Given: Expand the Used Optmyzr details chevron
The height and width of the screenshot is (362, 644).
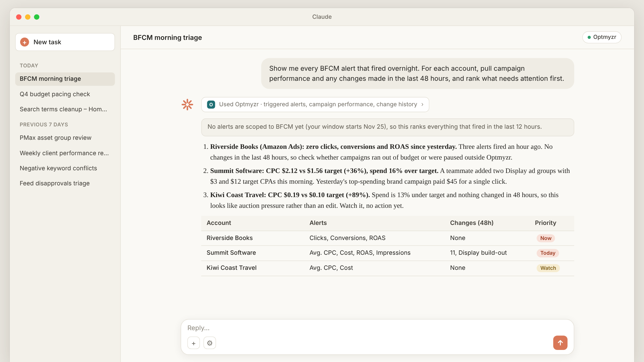Looking at the screenshot, I should click(422, 105).
